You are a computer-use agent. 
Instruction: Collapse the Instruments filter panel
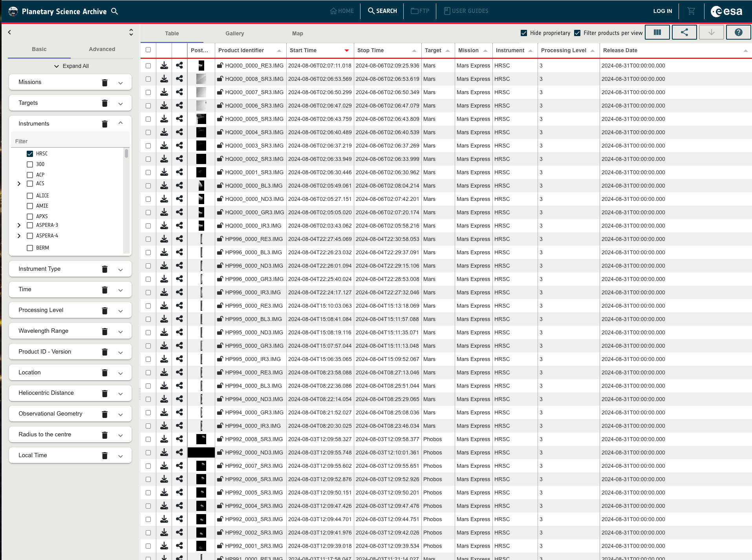pyautogui.click(x=121, y=123)
